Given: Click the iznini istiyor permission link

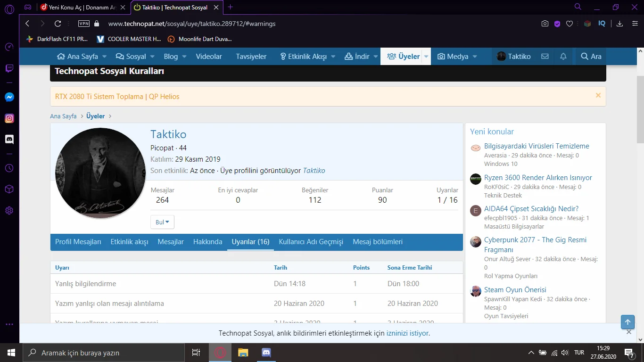Looking at the screenshot, I should click(x=408, y=333).
